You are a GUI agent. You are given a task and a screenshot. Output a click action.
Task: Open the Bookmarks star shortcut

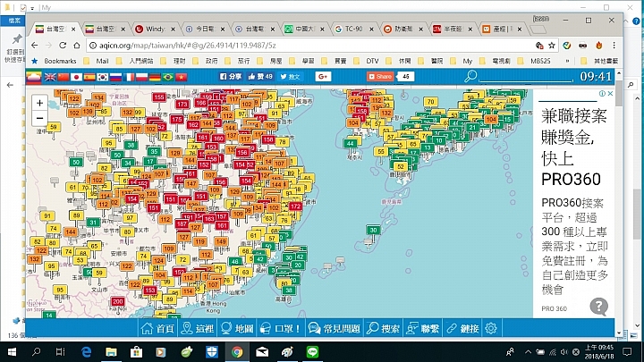click(x=54, y=61)
